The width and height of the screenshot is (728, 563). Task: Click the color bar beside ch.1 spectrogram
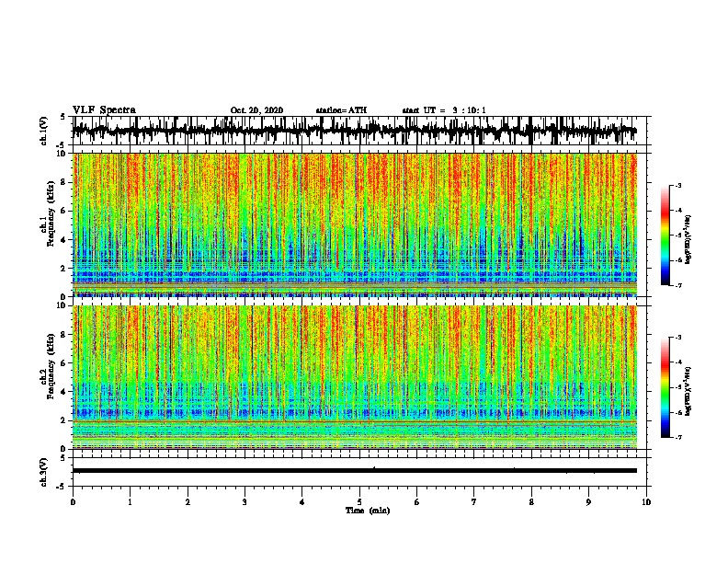click(665, 236)
